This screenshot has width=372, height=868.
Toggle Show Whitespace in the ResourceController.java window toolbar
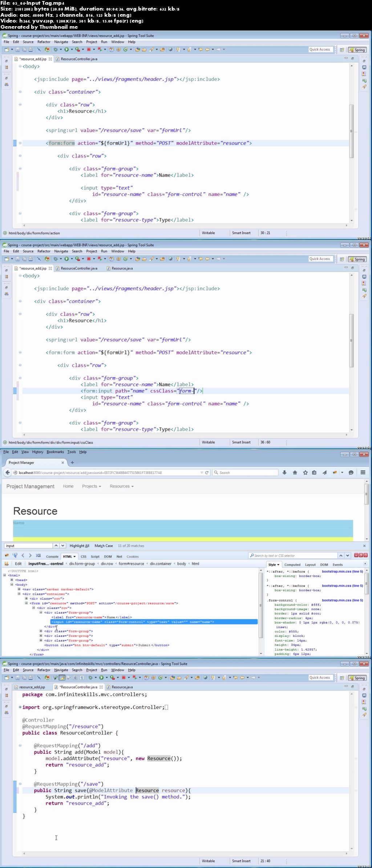click(x=82, y=678)
